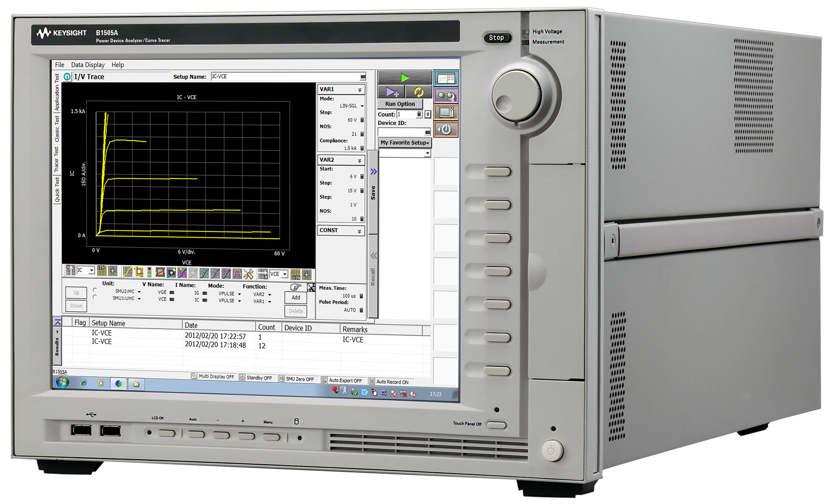
Task: Switch to the Tracer Test tab
Action: click(57, 159)
